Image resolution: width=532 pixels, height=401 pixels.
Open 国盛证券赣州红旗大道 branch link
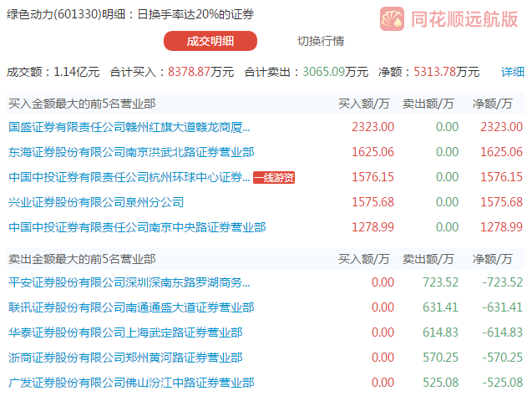pyautogui.click(x=129, y=127)
